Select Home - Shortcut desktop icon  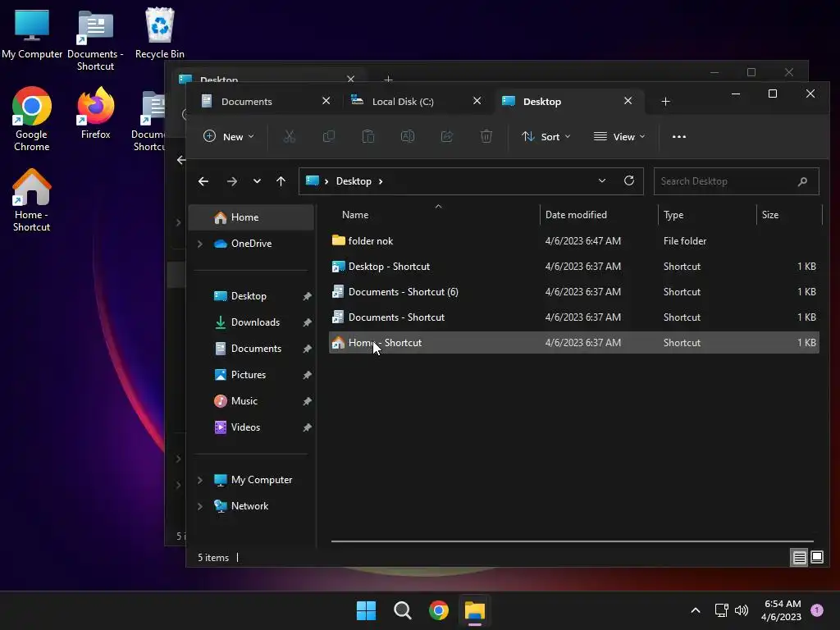click(32, 200)
